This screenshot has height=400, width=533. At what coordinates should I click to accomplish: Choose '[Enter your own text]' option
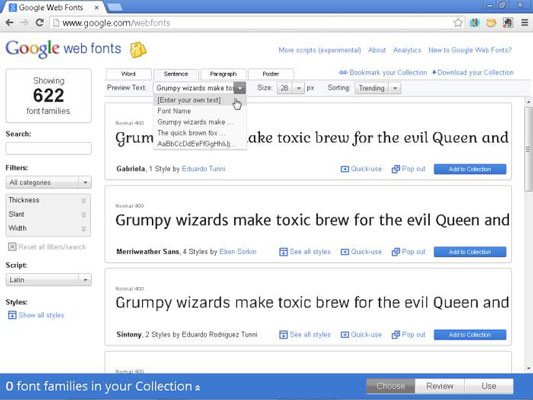199,100
